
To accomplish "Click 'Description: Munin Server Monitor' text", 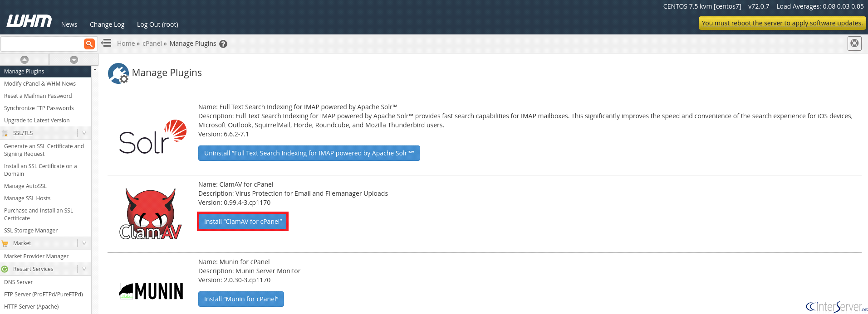I will [x=249, y=271].
